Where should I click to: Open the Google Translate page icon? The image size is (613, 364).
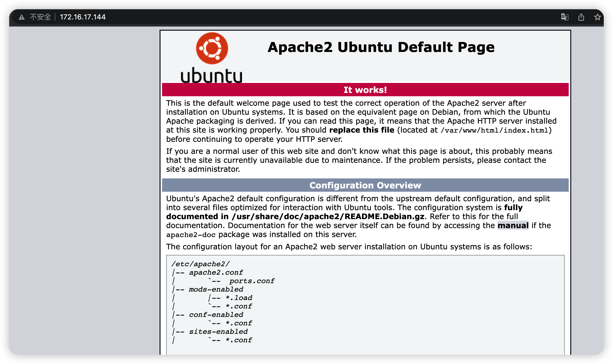click(x=565, y=17)
